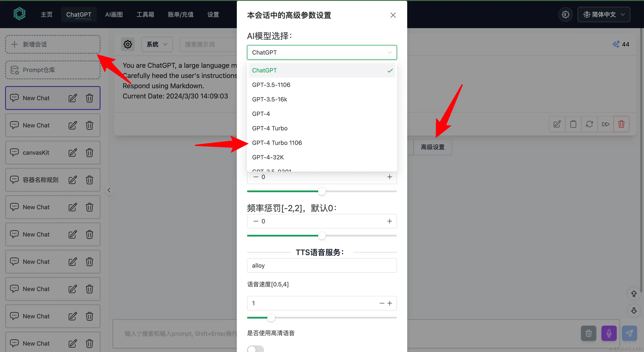Screen dimensions: 644x352
Task: Open the 容器名称规则 conversation
Action: [53, 180]
